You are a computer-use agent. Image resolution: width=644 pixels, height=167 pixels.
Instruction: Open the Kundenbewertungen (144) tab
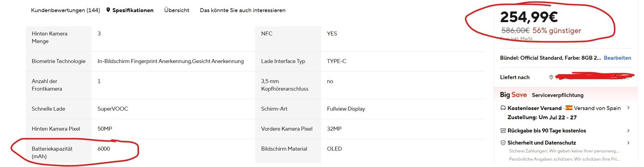point(65,10)
